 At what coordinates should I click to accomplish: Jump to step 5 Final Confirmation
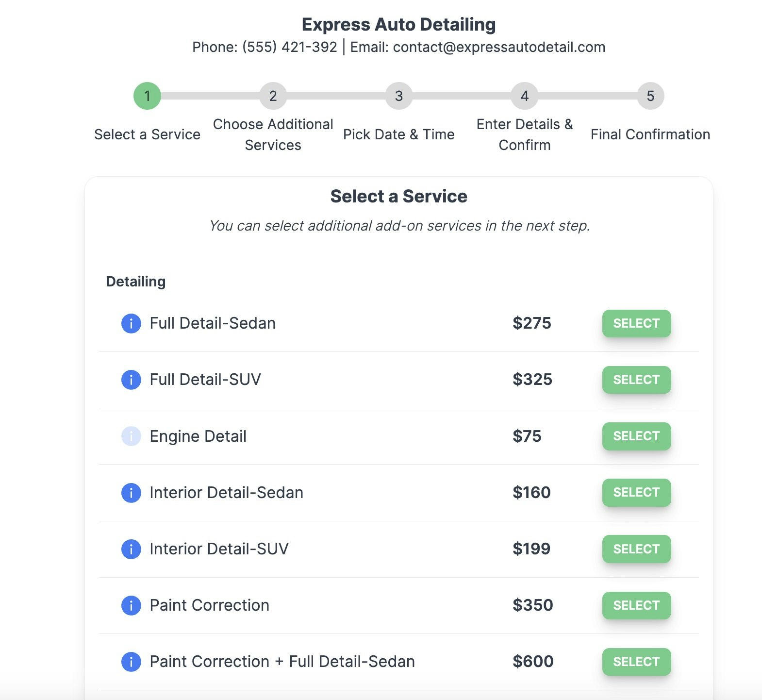650,96
